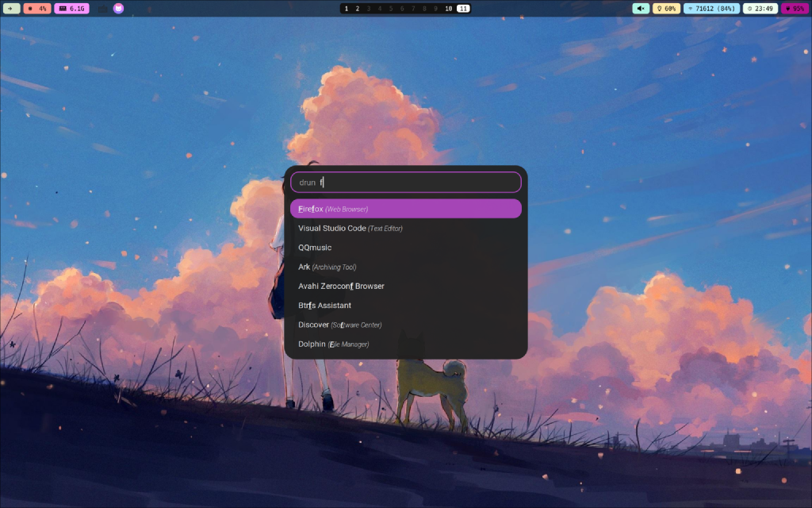Screen dimensions: 812x508
Task: Click the CPU usage 4% indicator
Action: [x=37, y=8]
